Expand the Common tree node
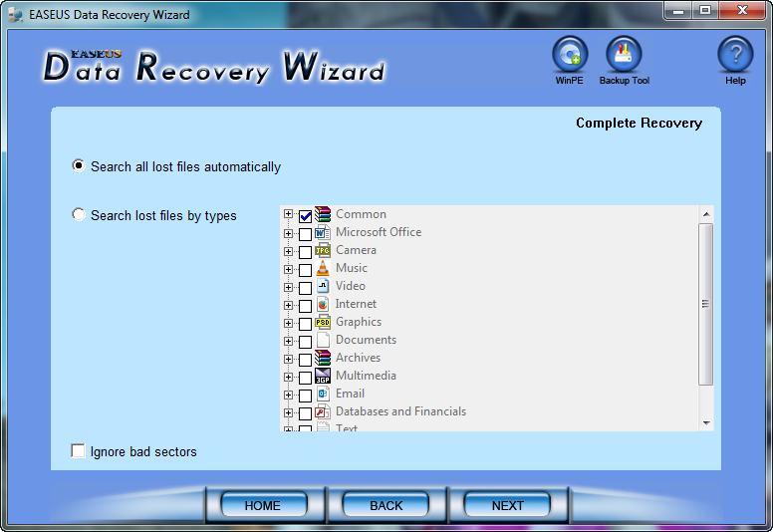The image size is (773, 532). (x=289, y=214)
